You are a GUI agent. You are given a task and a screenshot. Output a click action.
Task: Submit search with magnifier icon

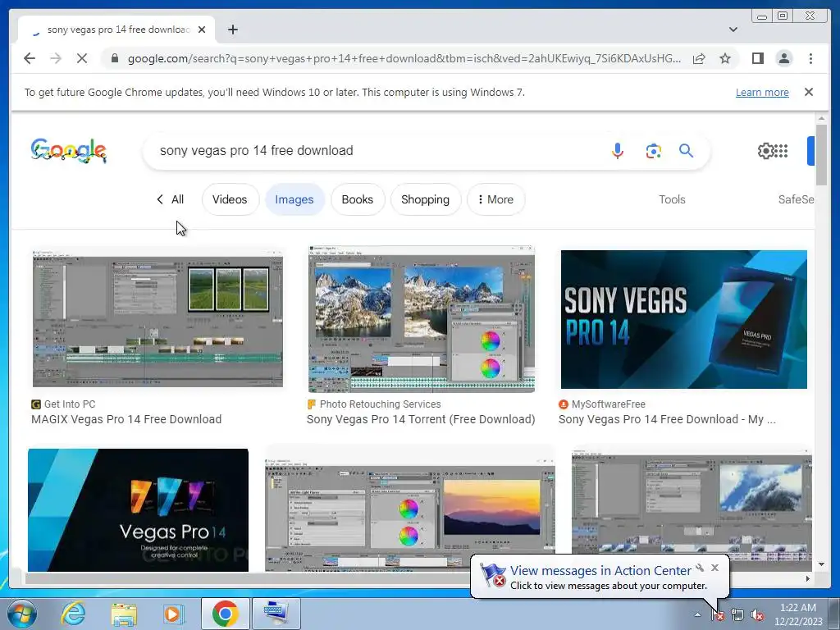(x=686, y=151)
